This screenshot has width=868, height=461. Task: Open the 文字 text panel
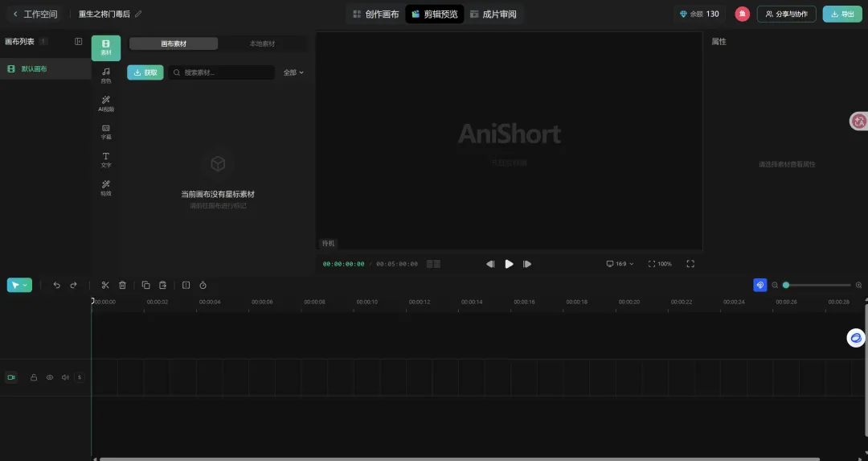(x=106, y=159)
